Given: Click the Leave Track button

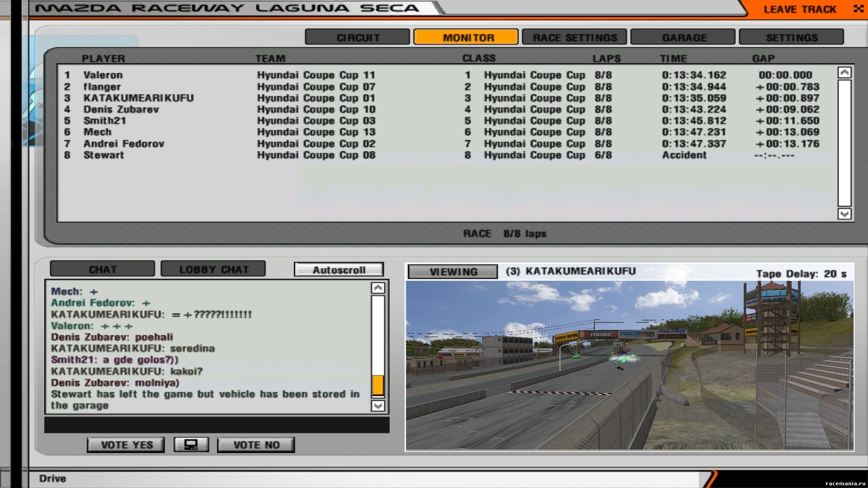Looking at the screenshot, I should click(x=799, y=9).
